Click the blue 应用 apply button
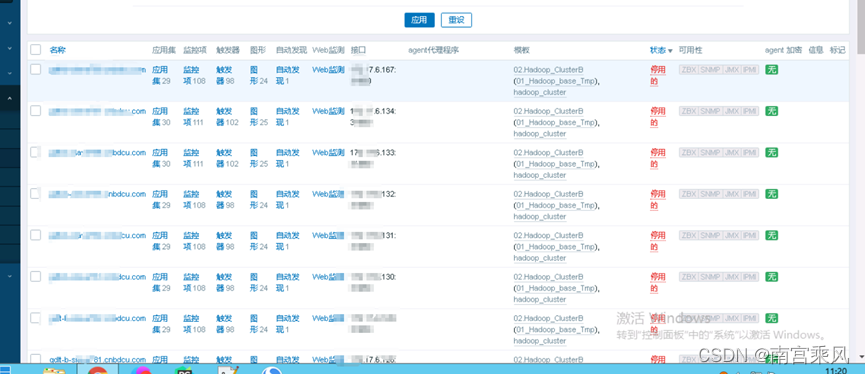 (x=419, y=20)
